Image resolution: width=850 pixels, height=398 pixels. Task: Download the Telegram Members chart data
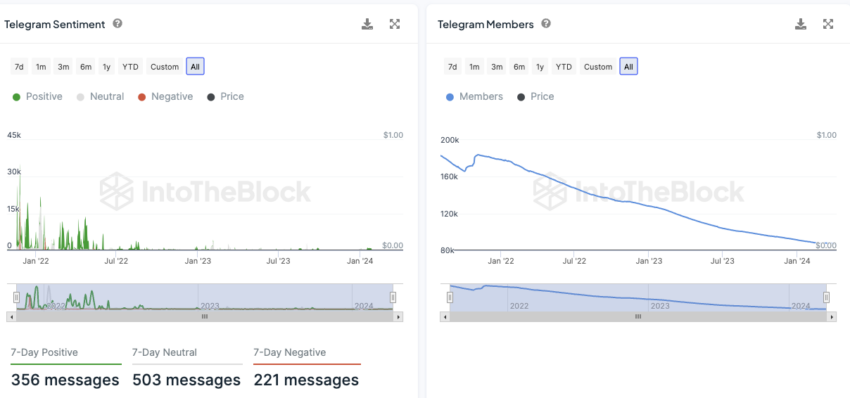click(801, 24)
